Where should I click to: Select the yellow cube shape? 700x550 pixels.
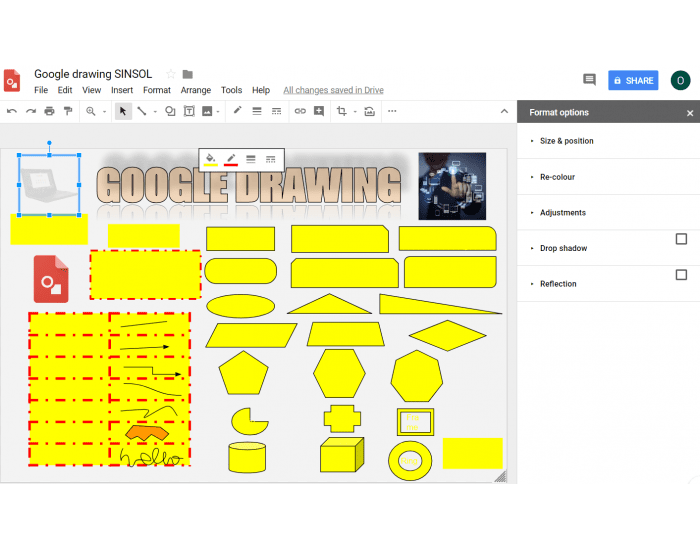[342, 454]
